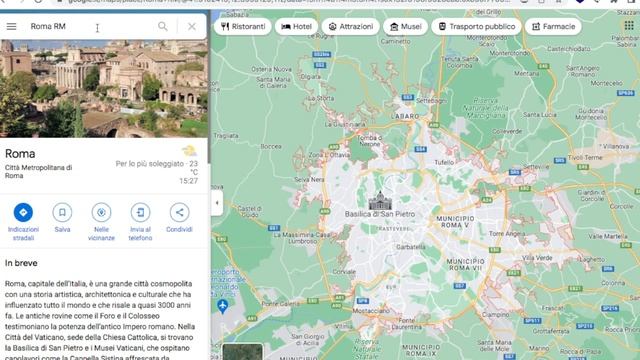This screenshot has height=360, width=640.
Task: Click the 'Ciampino' map label
Action: click(495, 315)
